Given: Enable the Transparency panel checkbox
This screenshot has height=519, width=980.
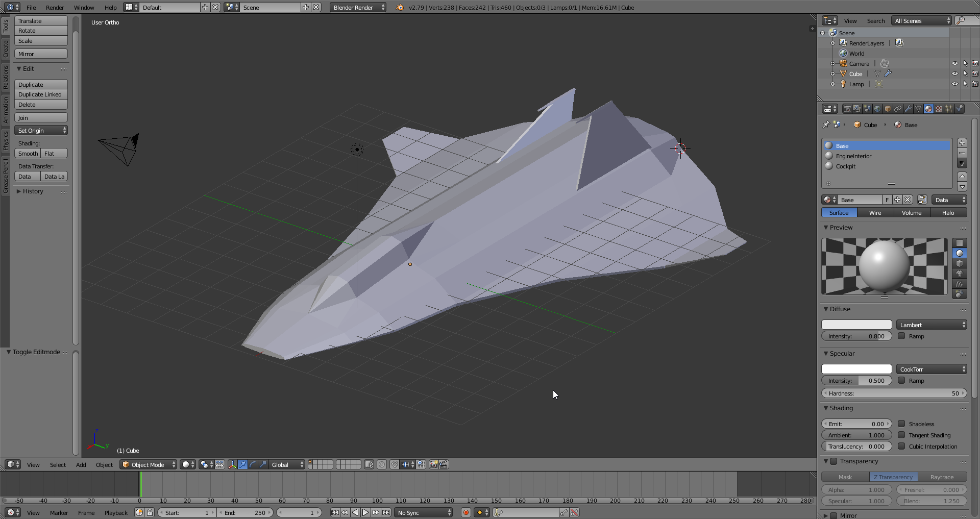Looking at the screenshot, I should [x=834, y=461].
